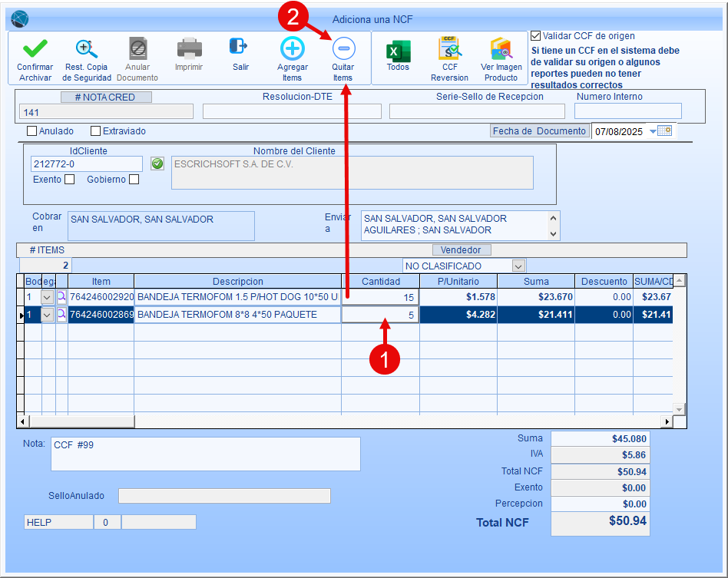
Task: Click the Cantidad cell showing 15
Action: point(380,297)
